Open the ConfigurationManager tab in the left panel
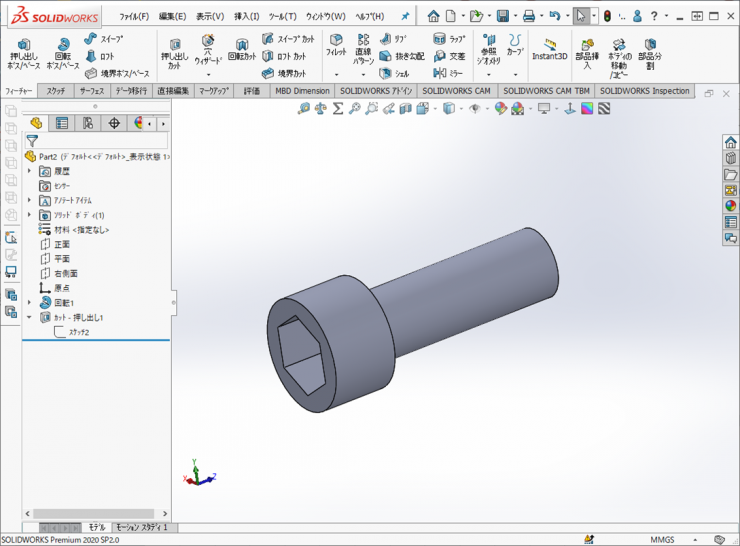The height and width of the screenshot is (546, 740). coord(88,123)
